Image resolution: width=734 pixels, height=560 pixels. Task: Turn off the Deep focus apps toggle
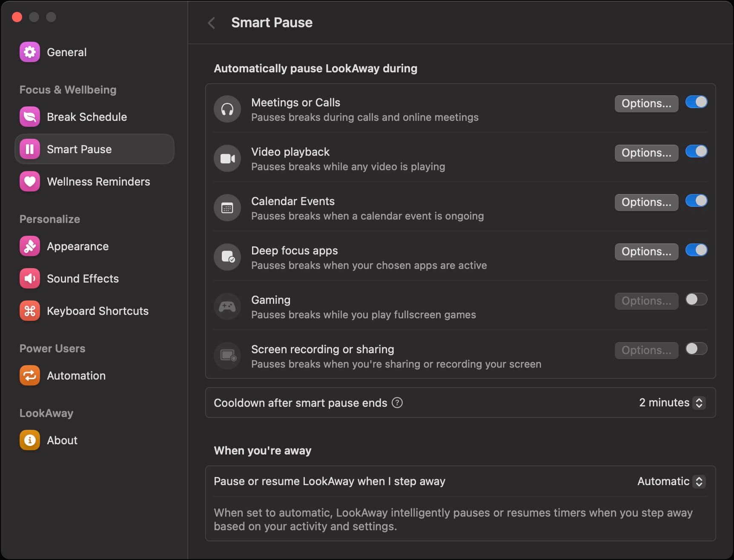[696, 250]
